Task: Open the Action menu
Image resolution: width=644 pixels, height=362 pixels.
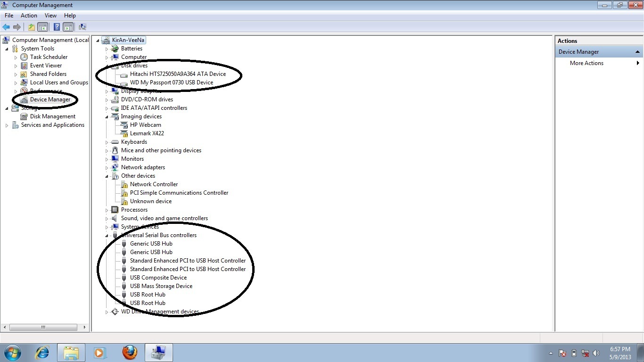Action: (29, 16)
